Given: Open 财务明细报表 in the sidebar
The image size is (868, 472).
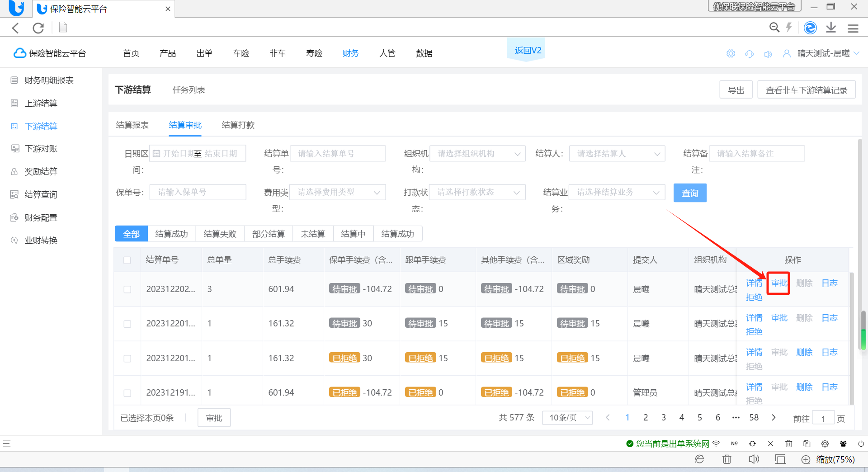Looking at the screenshot, I should [x=49, y=80].
